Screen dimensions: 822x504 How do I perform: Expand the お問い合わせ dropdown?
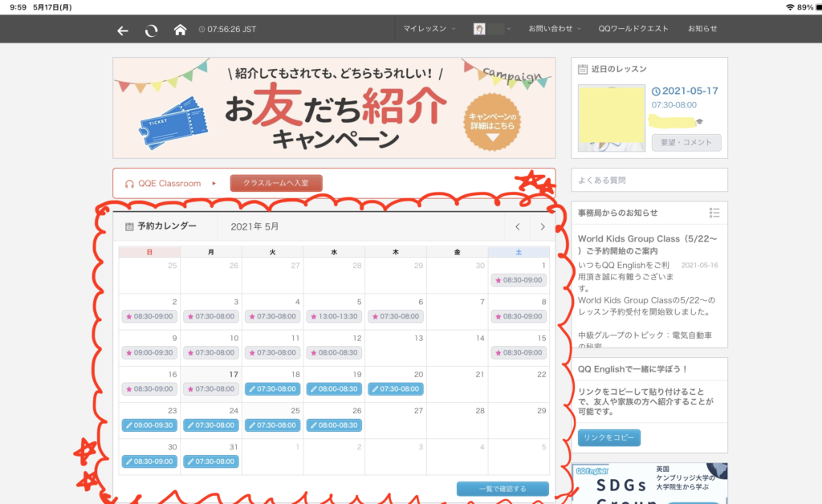coord(554,29)
